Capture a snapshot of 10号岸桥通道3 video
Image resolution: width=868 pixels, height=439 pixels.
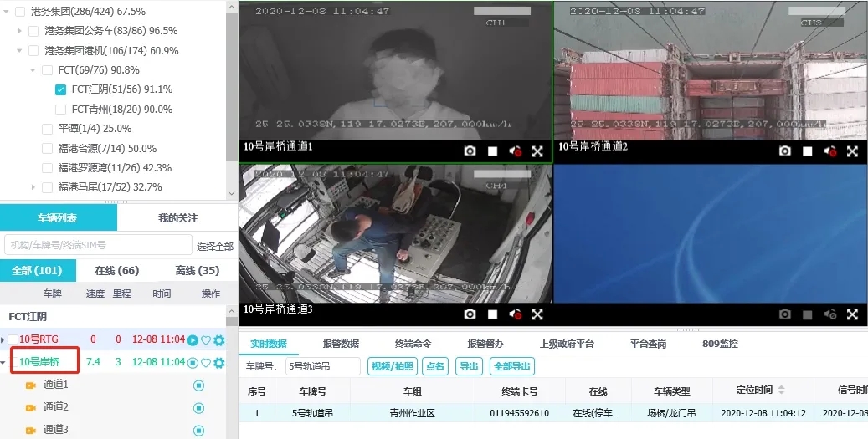[x=470, y=314]
